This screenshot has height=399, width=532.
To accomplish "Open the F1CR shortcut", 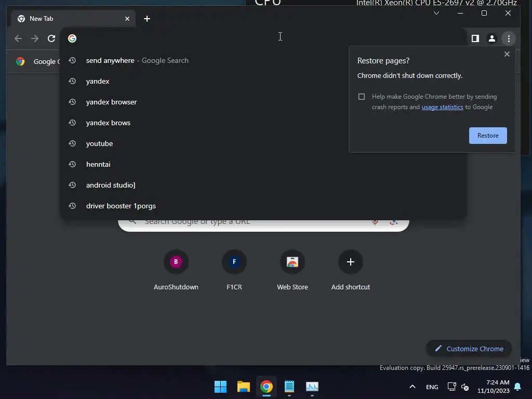I will 234,270.
